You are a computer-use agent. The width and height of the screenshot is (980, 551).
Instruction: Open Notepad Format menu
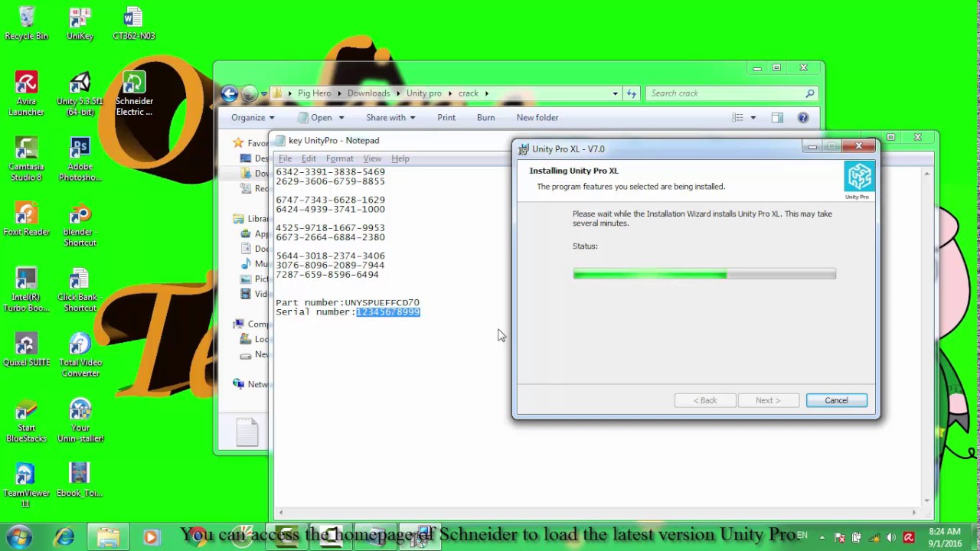[339, 158]
